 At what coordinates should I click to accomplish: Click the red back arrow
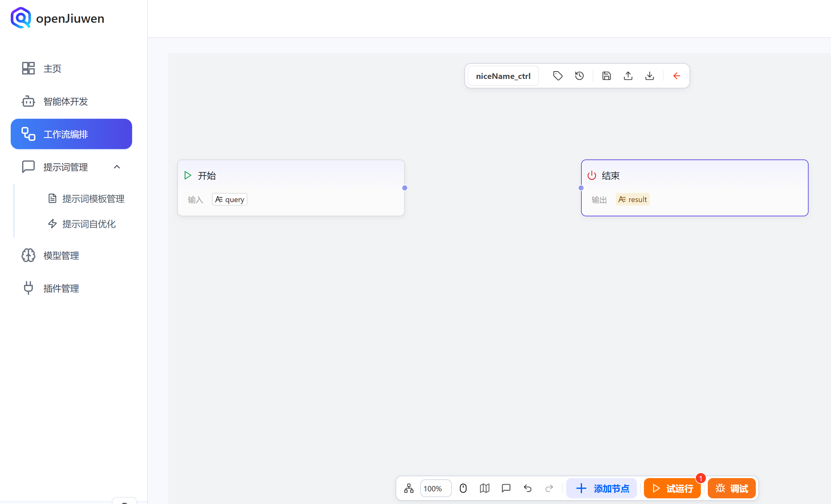(x=676, y=76)
